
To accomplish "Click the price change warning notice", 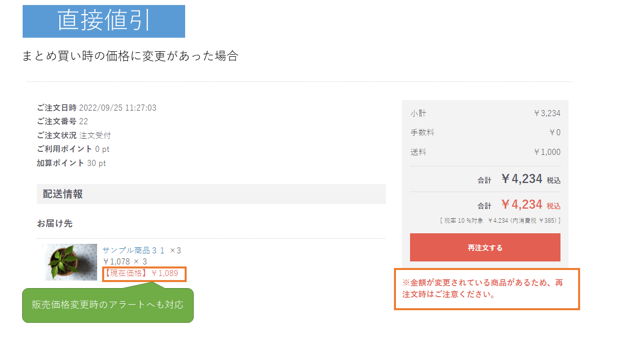I will 486,289.
